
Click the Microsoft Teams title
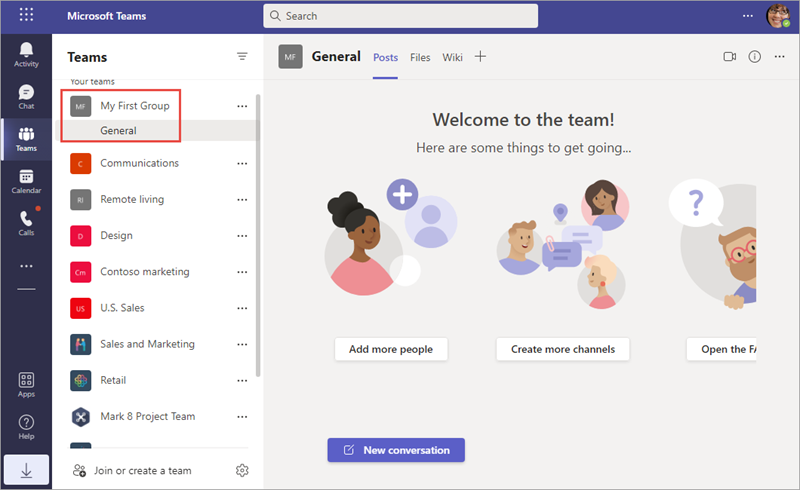pos(107,16)
